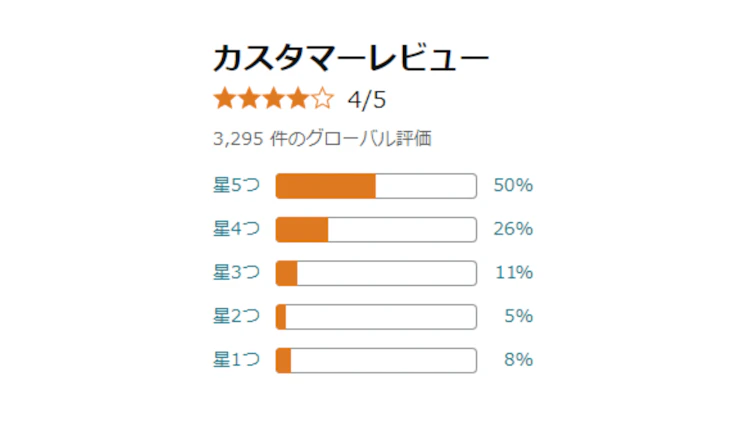Click the 2-star histogram bar
This screenshot has width=750, height=422.
[x=376, y=317]
